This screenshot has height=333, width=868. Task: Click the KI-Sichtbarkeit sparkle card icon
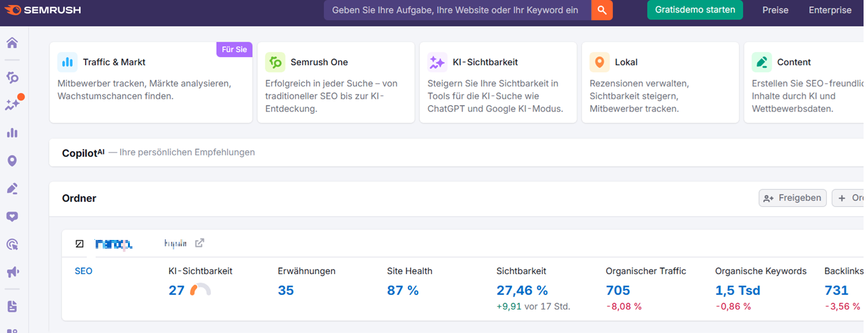(437, 62)
